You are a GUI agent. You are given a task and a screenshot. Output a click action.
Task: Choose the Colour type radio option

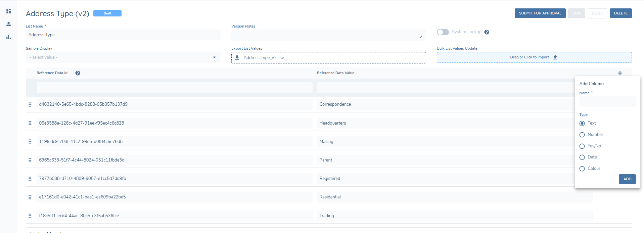coord(582,169)
